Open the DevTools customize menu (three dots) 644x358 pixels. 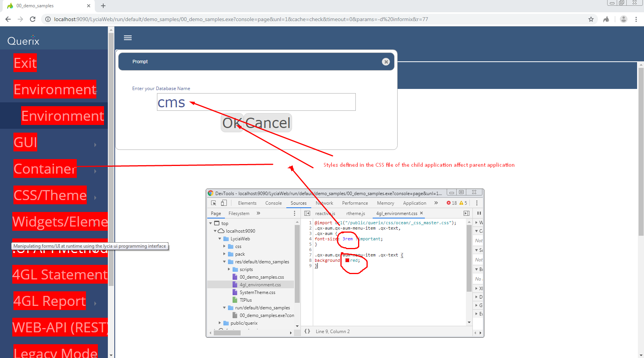(477, 203)
